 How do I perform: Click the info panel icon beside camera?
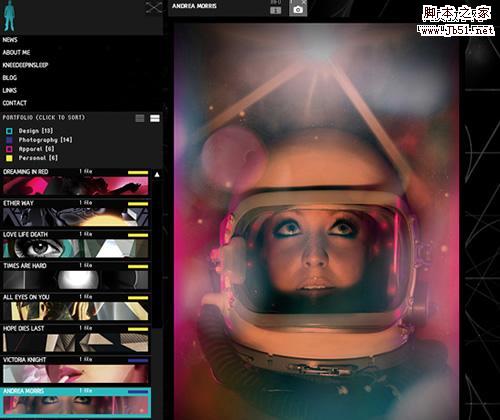pos(275,10)
